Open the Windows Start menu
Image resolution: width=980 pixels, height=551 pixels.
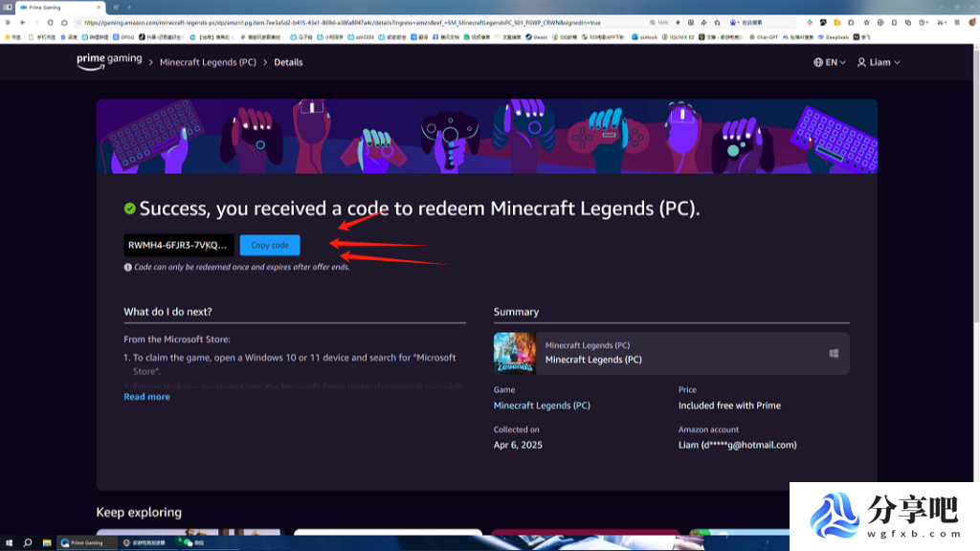tap(9, 543)
